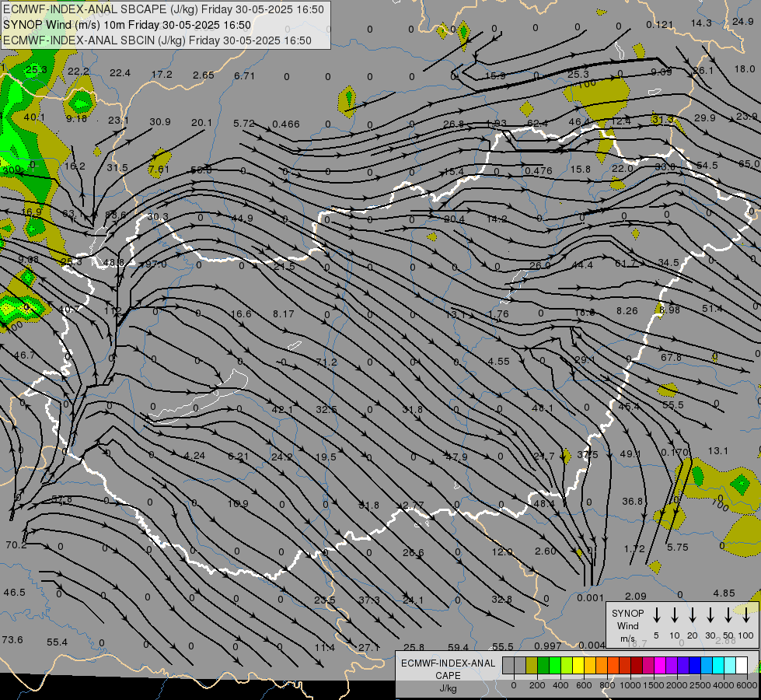Click the map value '0.121'
This screenshot has height=700, width=761.
(660, 25)
